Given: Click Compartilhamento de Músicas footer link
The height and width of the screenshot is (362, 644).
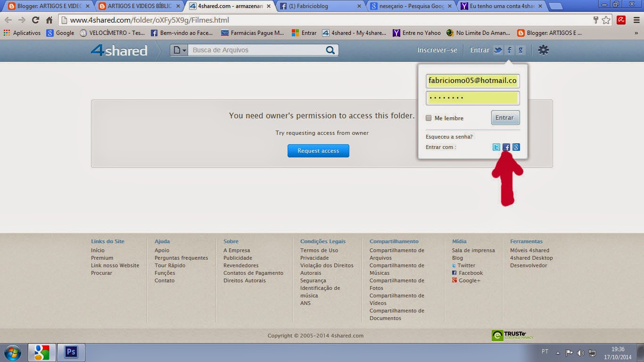Looking at the screenshot, I should point(396,269).
